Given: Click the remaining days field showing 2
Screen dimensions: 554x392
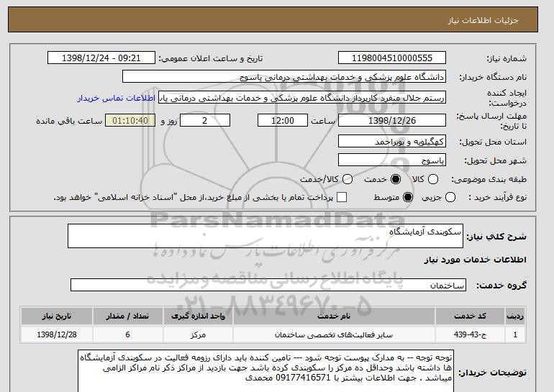Looking at the screenshot, I should (205, 120).
